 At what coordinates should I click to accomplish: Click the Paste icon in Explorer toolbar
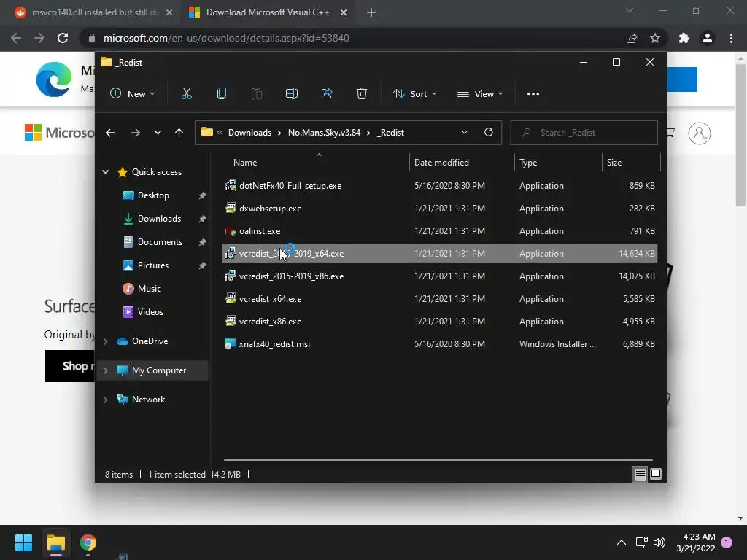256,94
